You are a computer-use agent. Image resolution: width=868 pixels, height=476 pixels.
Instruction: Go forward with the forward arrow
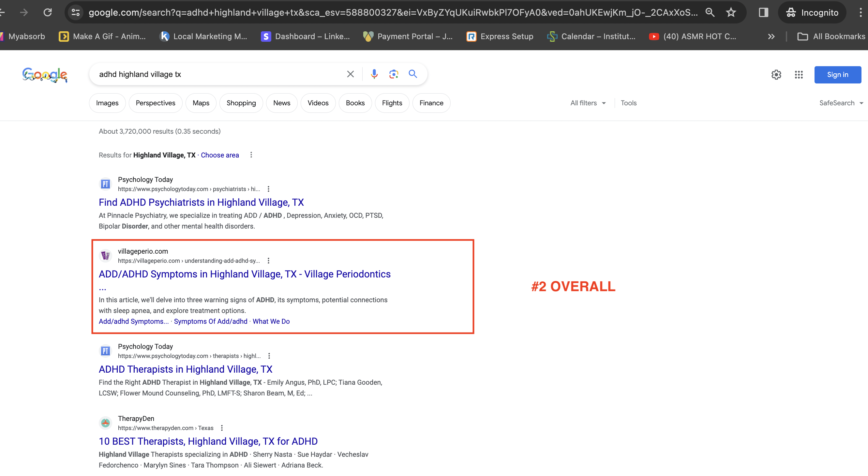[24, 12]
